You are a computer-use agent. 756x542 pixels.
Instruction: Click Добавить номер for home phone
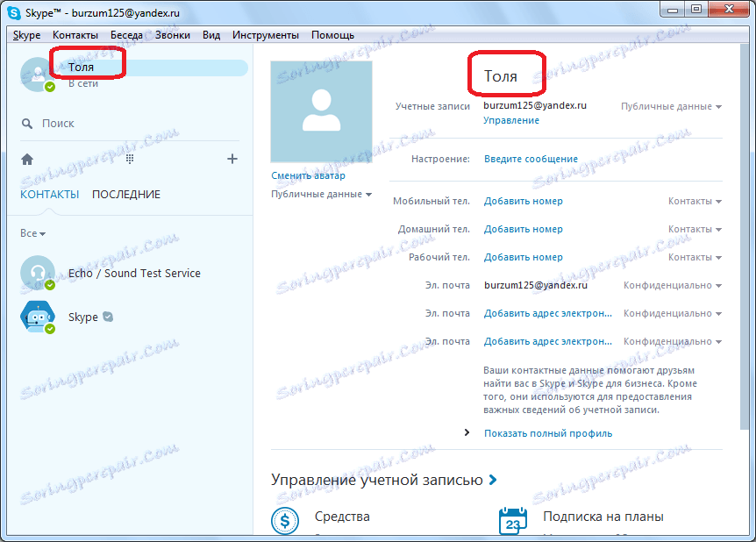pyautogui.click(x=523, y=229)
